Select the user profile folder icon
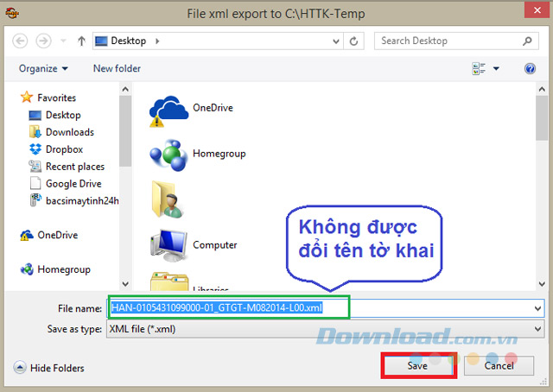The image size is (553, 392). pyautogui.click(x=168, y=199)
